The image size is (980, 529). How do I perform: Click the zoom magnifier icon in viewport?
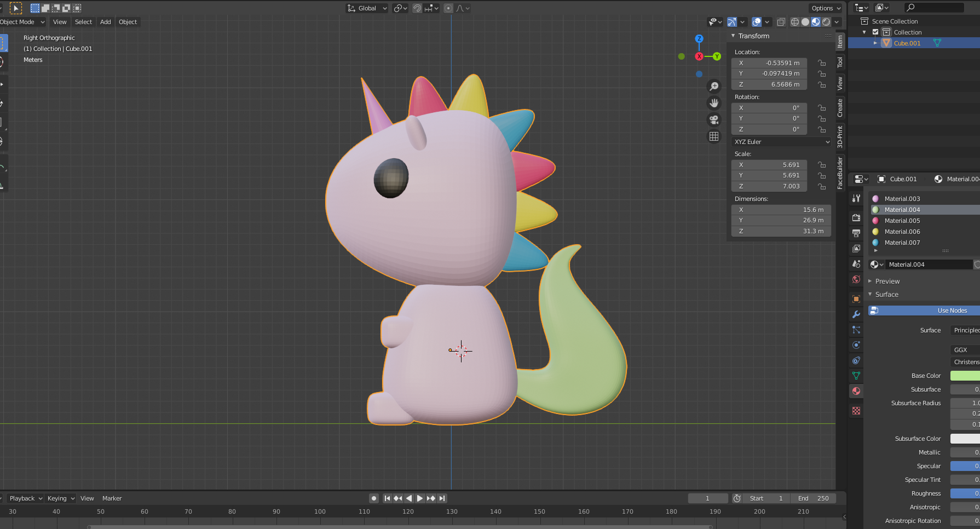[714, 87]
